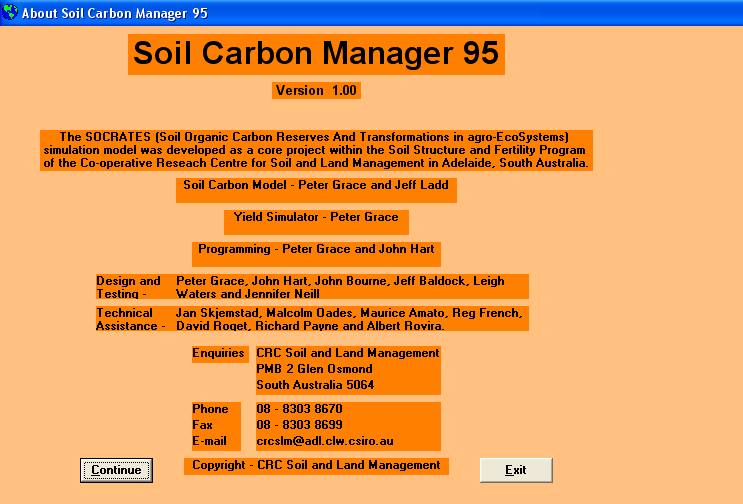The image size is (743, 504).
Task: Click the PMB 2 Glen Osmond line
Action: pyautogui.click(x=314, y=369)
